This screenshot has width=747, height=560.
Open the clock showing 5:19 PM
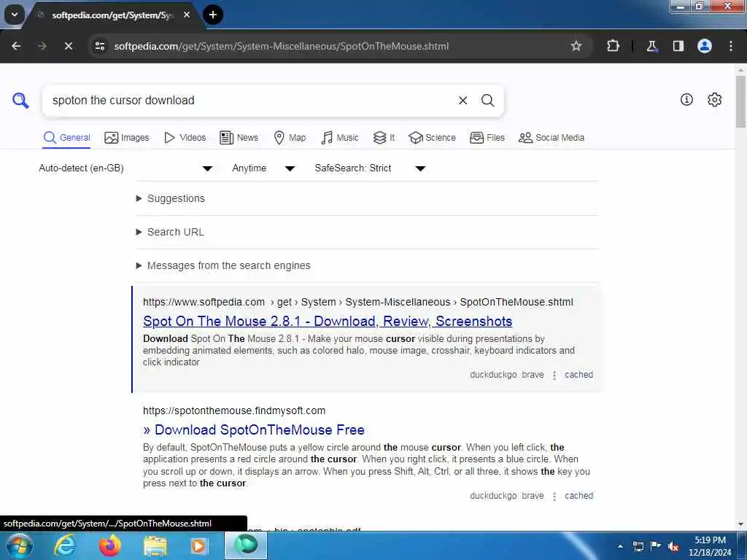click(709, 546)
